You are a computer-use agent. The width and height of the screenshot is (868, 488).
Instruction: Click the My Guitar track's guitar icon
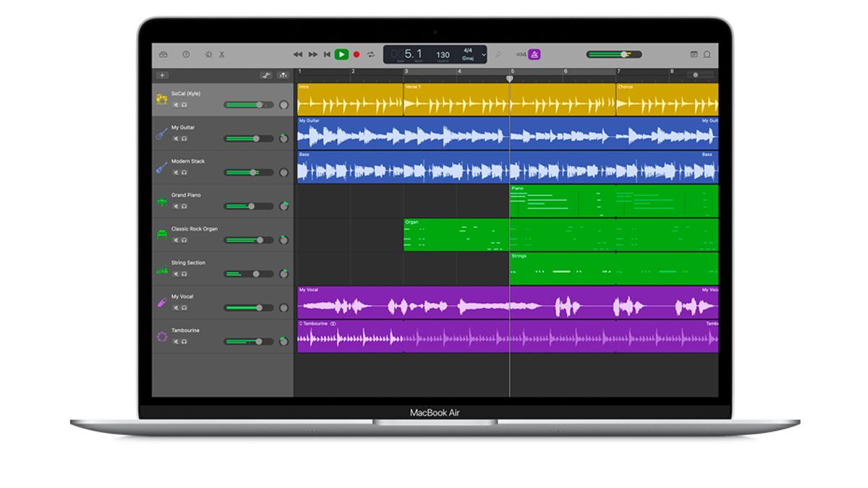pyautogui.click(x=163, y=132)
